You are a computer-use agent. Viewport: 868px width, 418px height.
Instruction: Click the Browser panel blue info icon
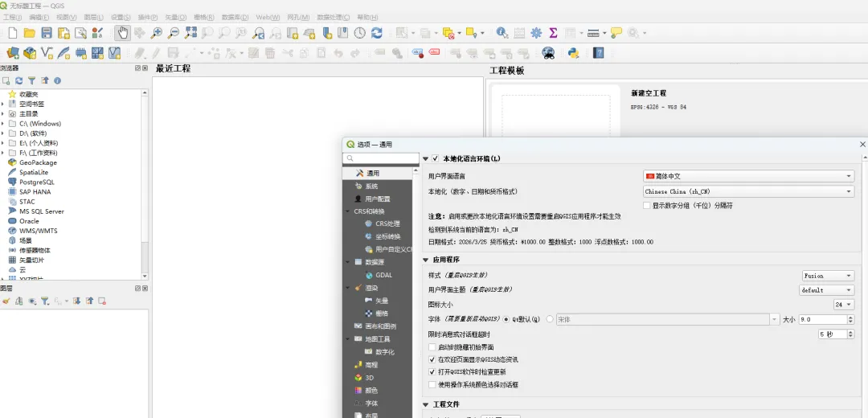click(x=57, y=81)
